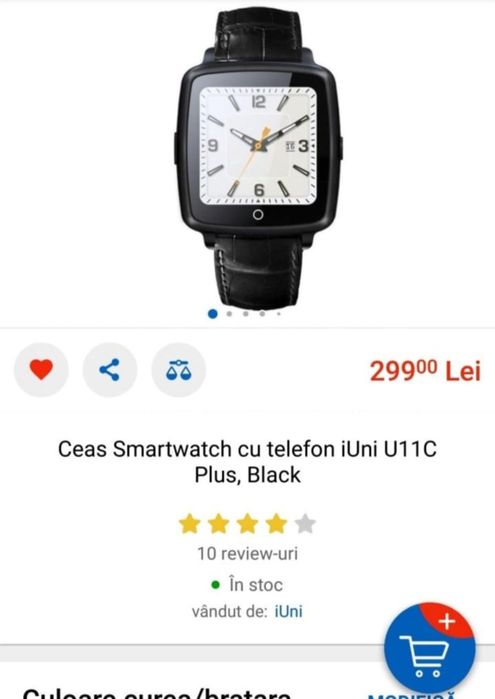Click the MODIFICĂ link for strap color
495x699 pixels.
(411, 695)
